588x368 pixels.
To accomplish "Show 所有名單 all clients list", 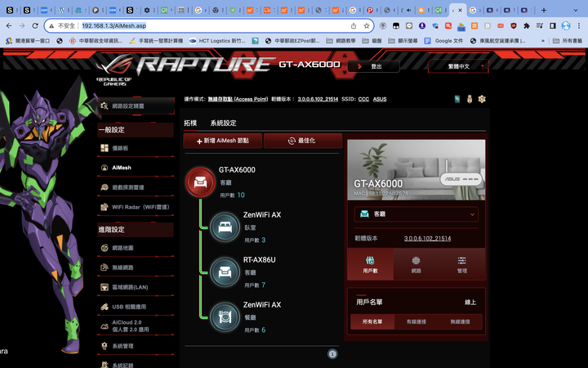I will [372, 322].
